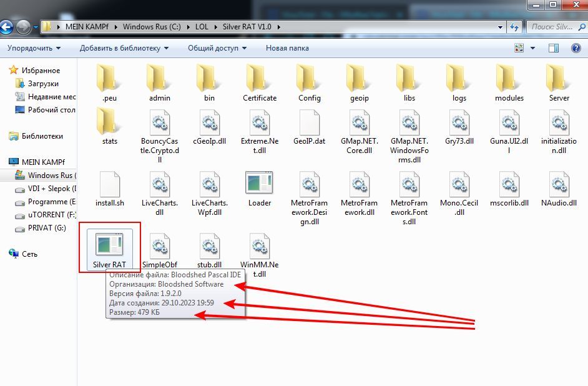Screen dimensions: 588x386
Task: Select initialization.dll file
Action: click(x=559, y=132)
